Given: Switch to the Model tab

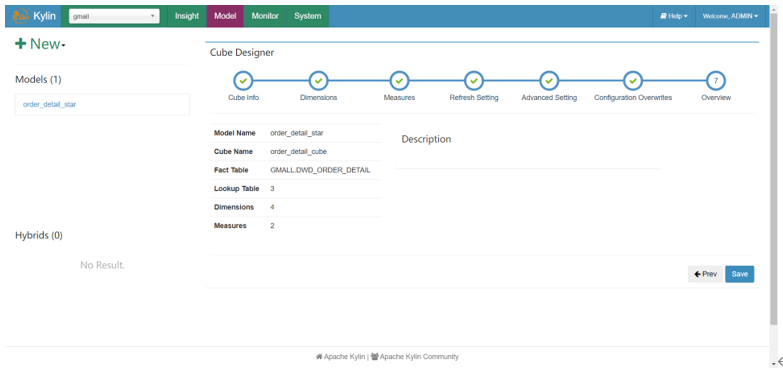Looking at the screenshot, I should coord(225,16).
